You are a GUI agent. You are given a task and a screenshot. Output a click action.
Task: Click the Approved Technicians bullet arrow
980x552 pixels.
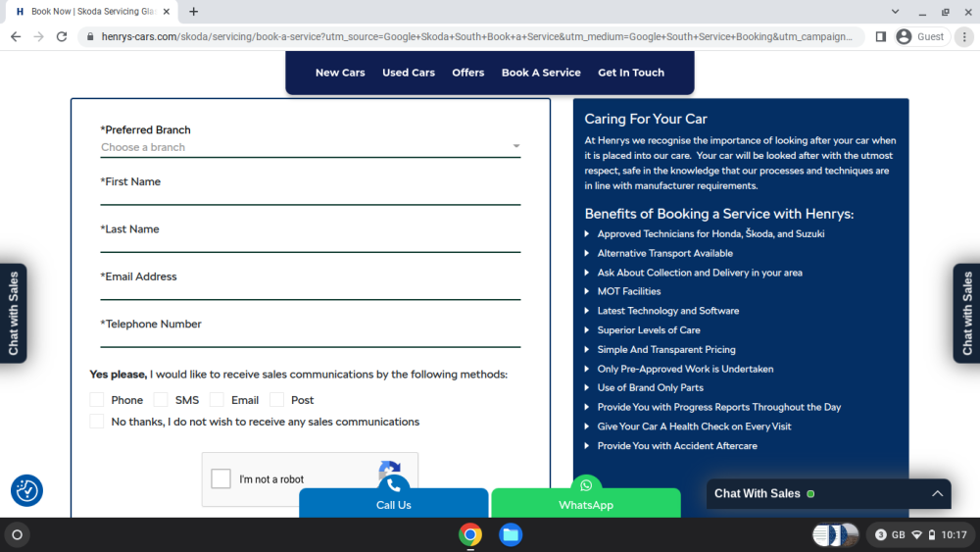pyautogui.click(x=587, y=233)
